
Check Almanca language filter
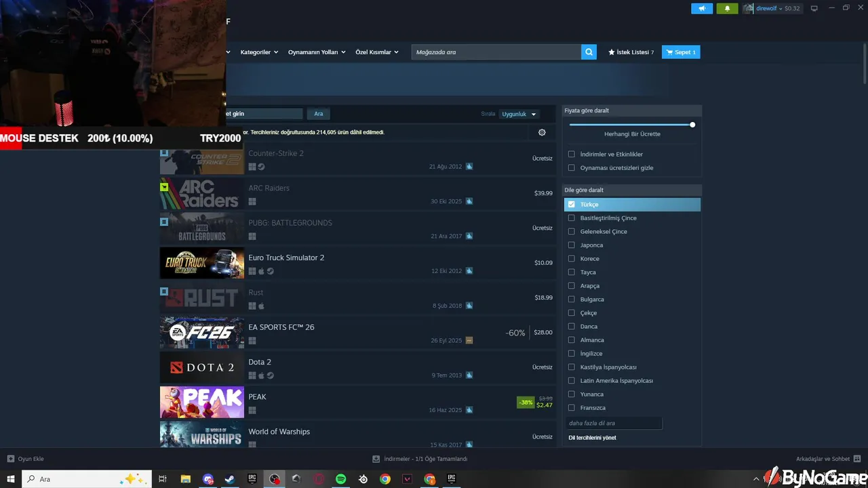(572, 340)
